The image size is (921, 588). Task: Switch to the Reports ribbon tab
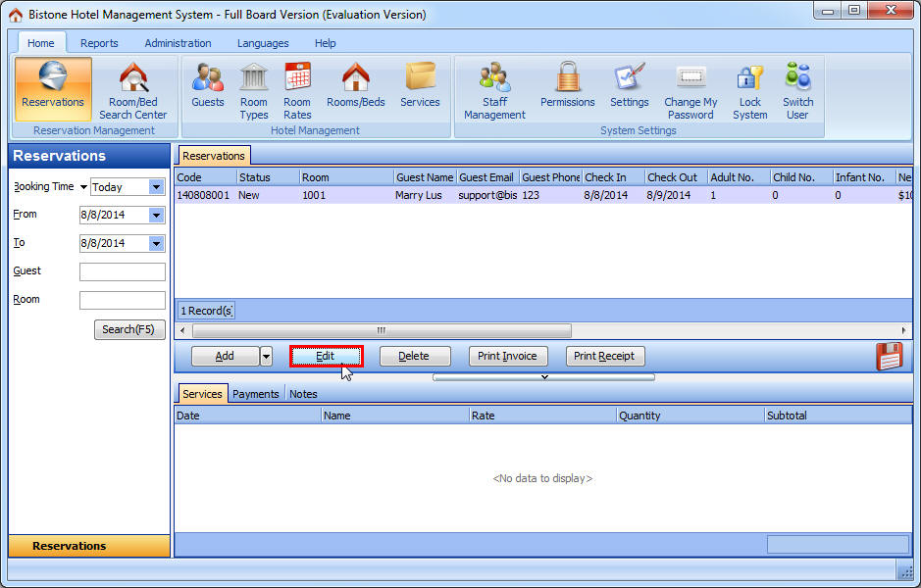(99, 43)
